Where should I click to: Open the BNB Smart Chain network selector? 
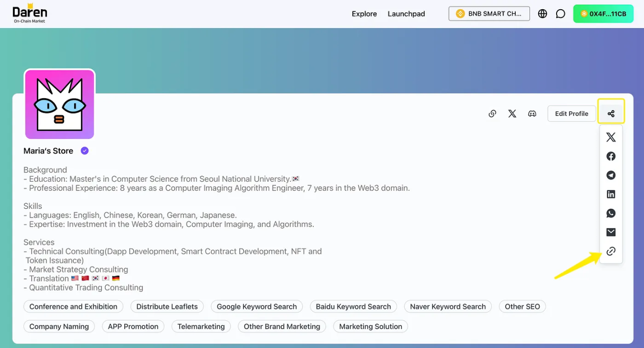point(489,14)
